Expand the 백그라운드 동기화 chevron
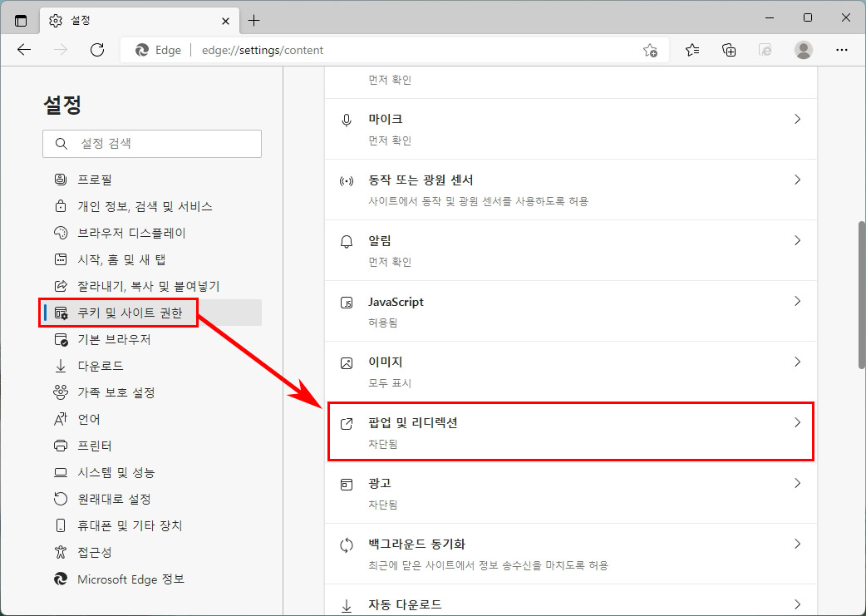 coord(797,545)
